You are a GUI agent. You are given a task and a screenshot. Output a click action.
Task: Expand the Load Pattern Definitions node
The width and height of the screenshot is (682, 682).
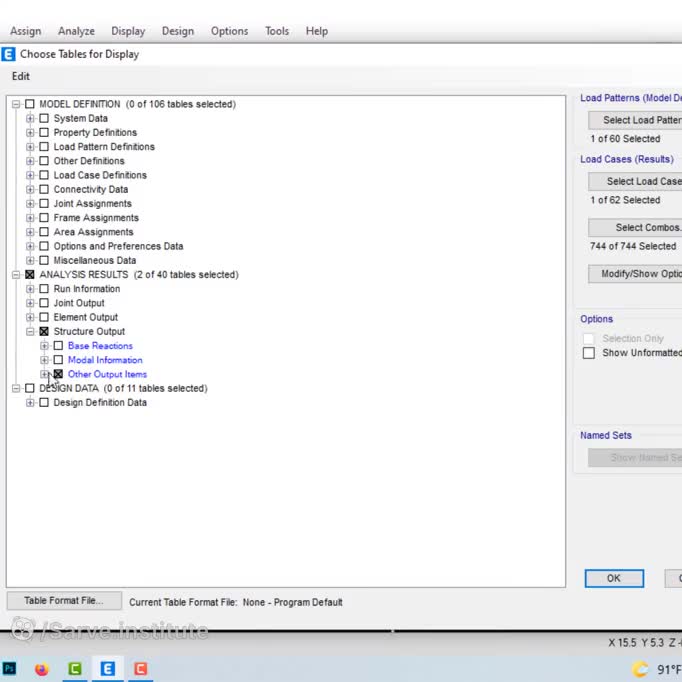(x=30, y=147)
